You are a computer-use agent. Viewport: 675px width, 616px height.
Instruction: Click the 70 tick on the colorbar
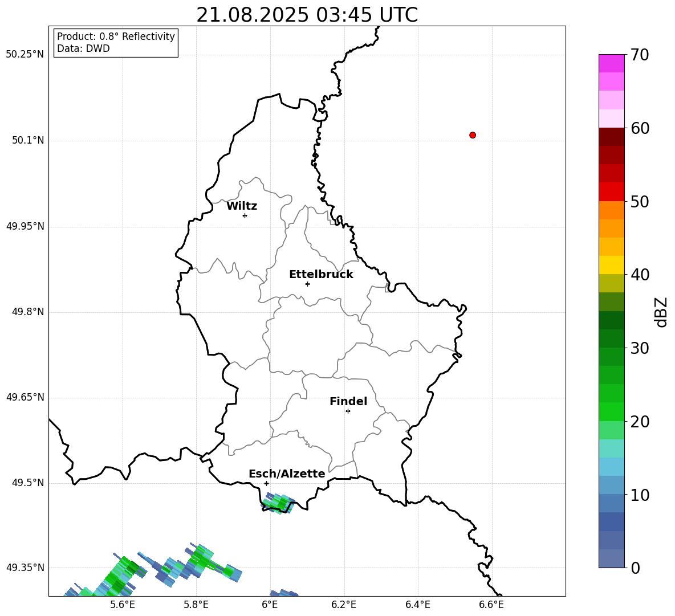[640, 55]
